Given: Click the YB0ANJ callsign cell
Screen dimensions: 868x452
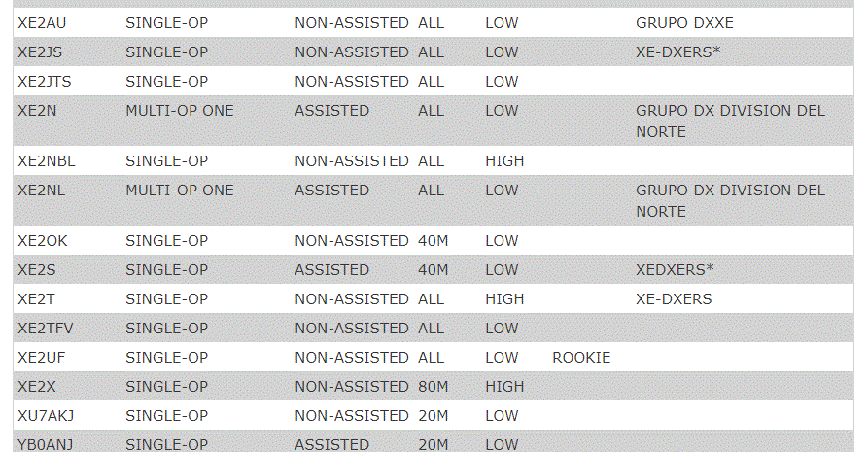Looking at the screenshot, I should [x=46, y=445].
